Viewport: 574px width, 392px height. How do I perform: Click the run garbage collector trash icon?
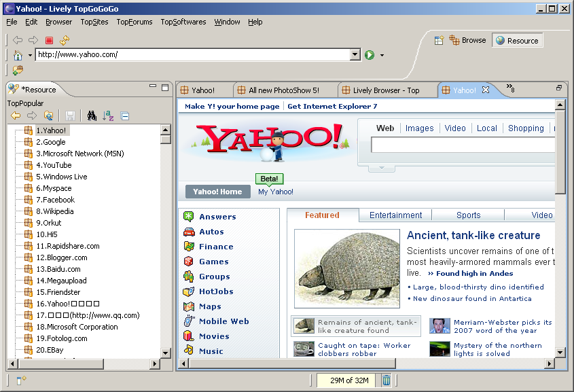pos(387,380)
